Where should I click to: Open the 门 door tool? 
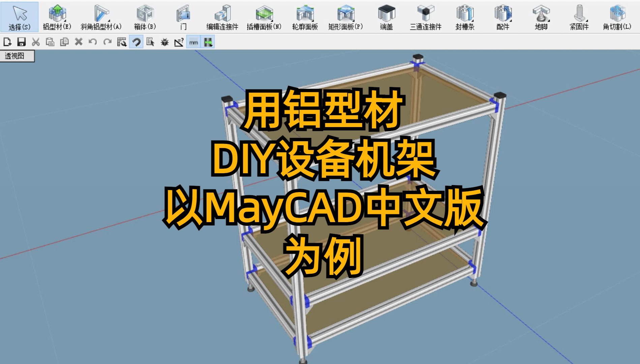pos(184,17)
